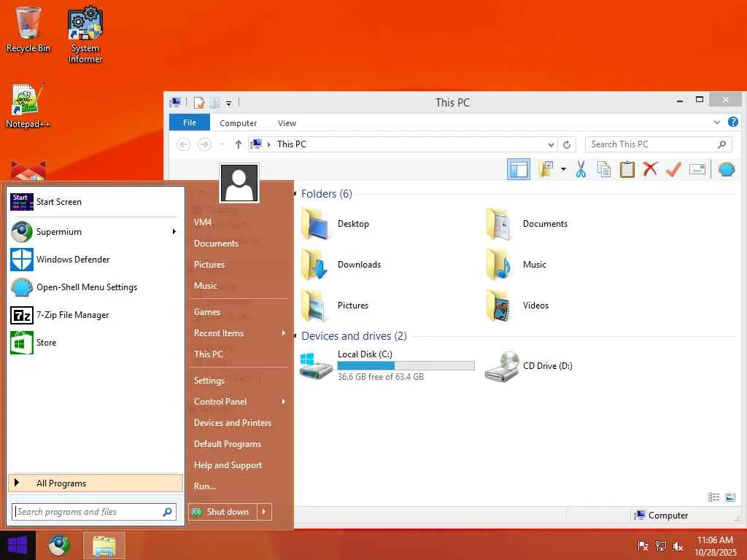Image resolution: width=747 pixels, height=560 pixels.
Task: Toggle navigation pane toolbar button
Action: (519, 169)
